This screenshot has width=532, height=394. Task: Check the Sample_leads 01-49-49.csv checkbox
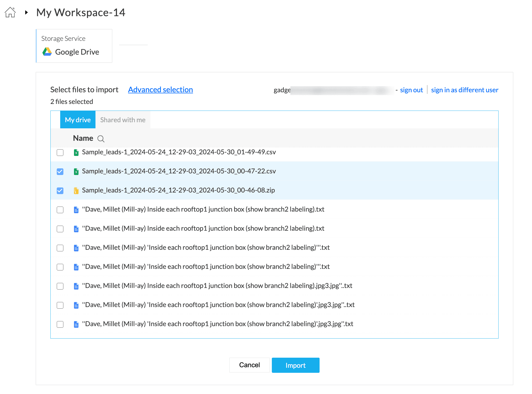coord(60,152)
